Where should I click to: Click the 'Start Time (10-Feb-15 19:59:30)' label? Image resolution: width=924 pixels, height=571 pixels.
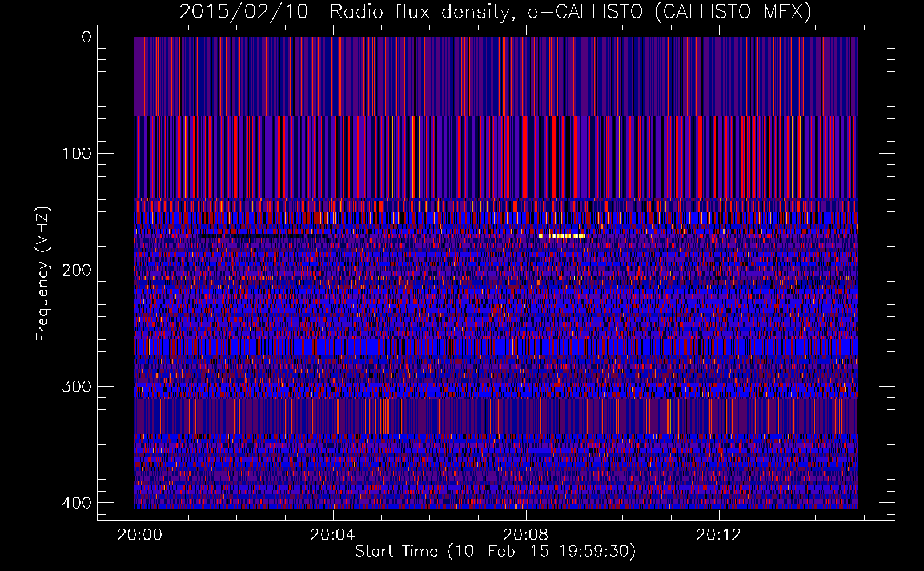[x=495, y=552]
